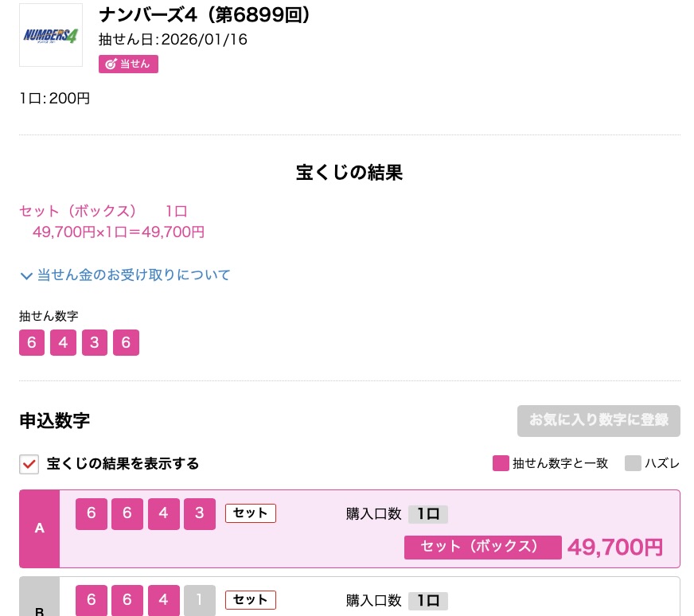Click the セット tag in row A
694x616 pixels.
coord(251,513)
